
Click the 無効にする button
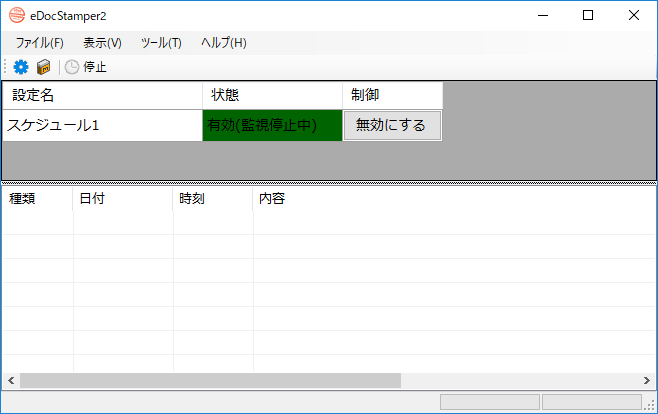[392, 125]
